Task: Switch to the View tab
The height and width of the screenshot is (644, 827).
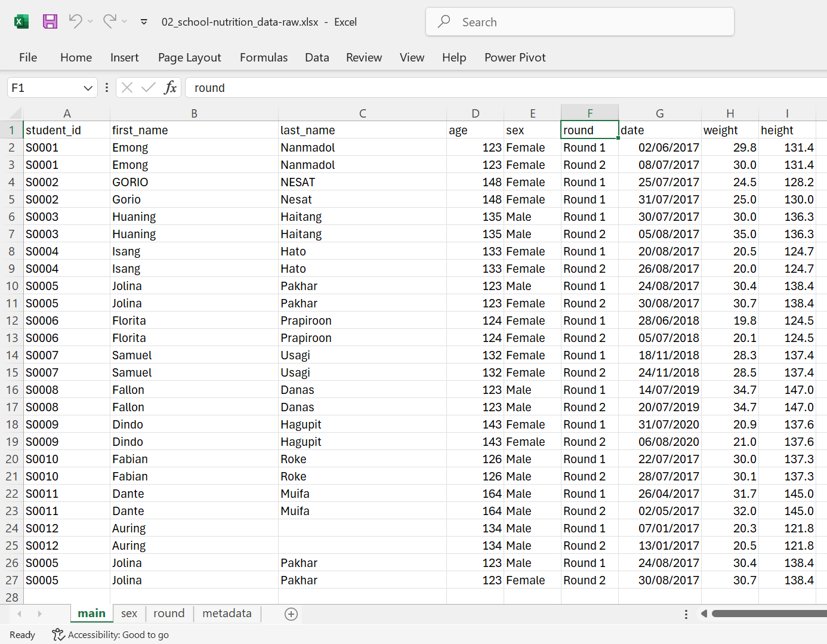Action: point(412,57)
